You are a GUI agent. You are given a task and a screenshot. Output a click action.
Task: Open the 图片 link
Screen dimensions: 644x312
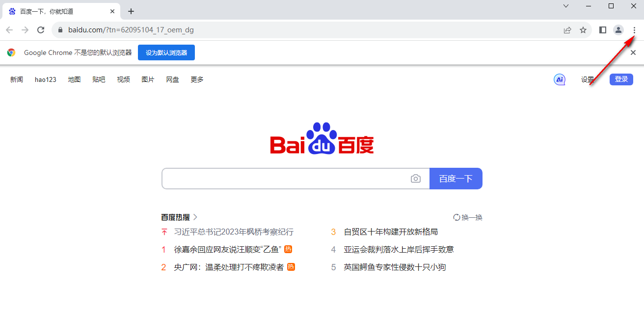[148, 79]
